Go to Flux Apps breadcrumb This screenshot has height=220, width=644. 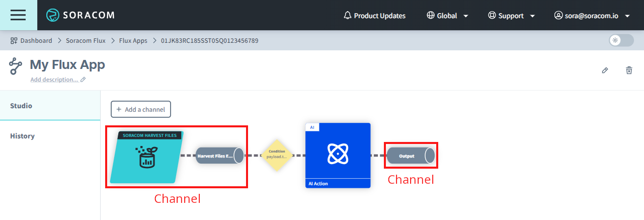(x=133, y=40)
